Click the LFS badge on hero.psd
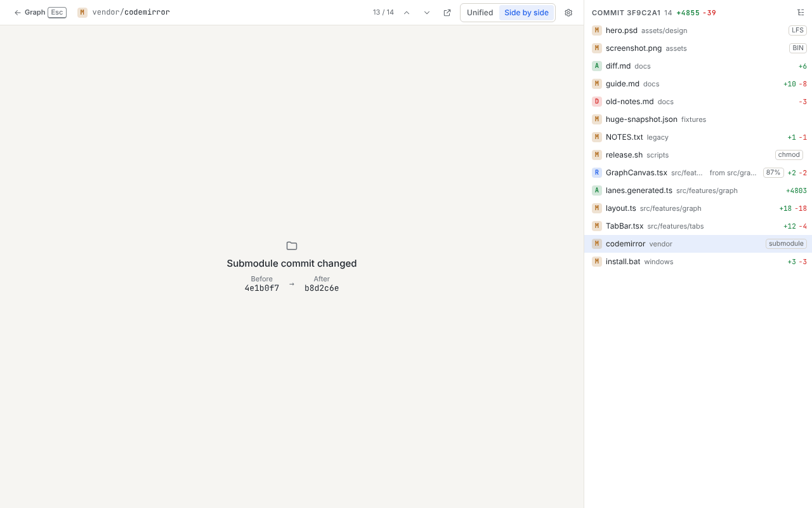Screen dimensions: 812x508 click(797, 30)
